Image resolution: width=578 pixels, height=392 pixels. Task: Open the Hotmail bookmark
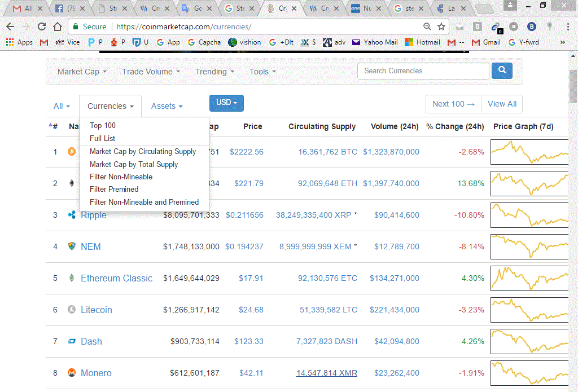[x=422, y=42]
